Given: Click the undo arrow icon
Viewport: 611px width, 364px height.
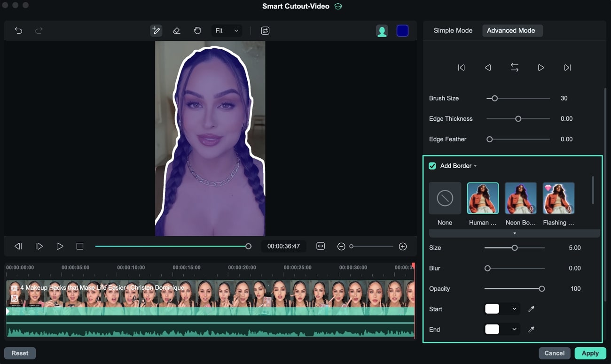Looking at the screenshot, I should pyautogui.click(x=18, y=31).
